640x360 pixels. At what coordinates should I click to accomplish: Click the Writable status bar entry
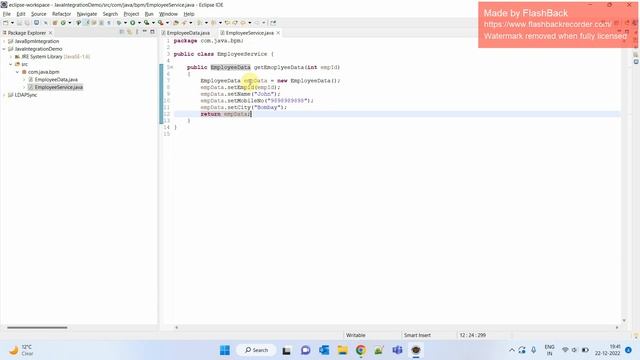click(356, 335)
